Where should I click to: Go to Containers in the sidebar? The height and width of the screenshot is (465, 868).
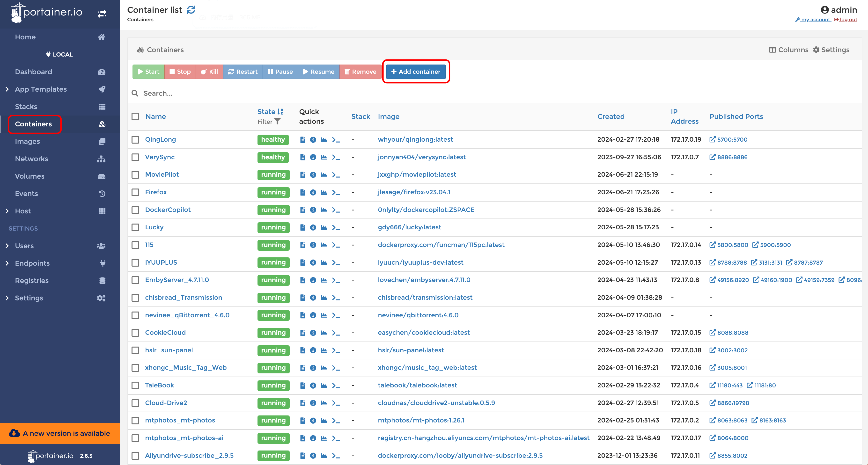[33, 124]
